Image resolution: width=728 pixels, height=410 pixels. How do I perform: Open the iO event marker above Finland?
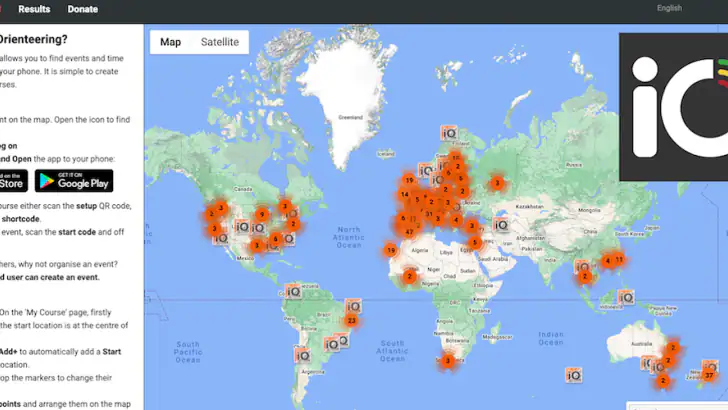tap(449, 134)
